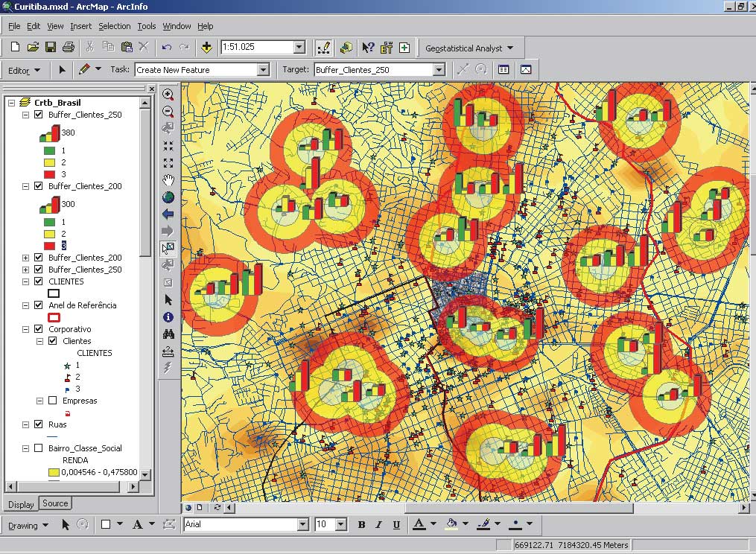
Task: Hide the Anel de Referência layer
Action: [39, 305]
